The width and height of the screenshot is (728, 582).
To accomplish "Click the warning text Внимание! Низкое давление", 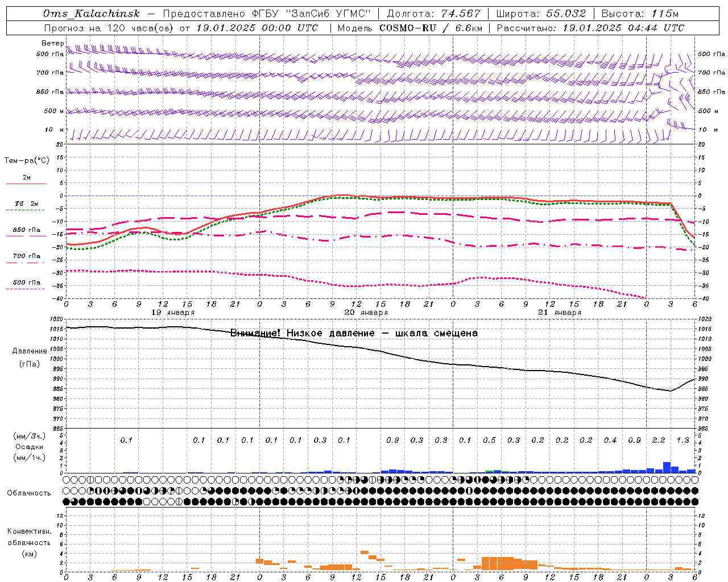I will (302, 333).
